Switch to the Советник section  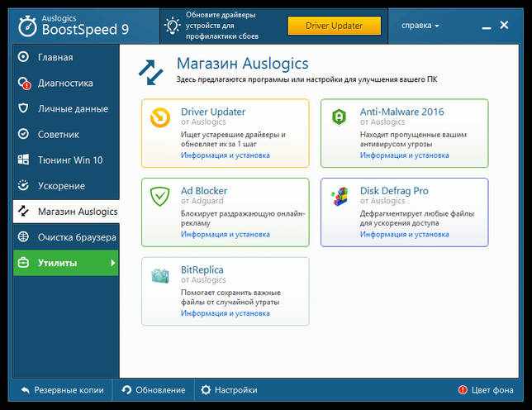point(66,135)
